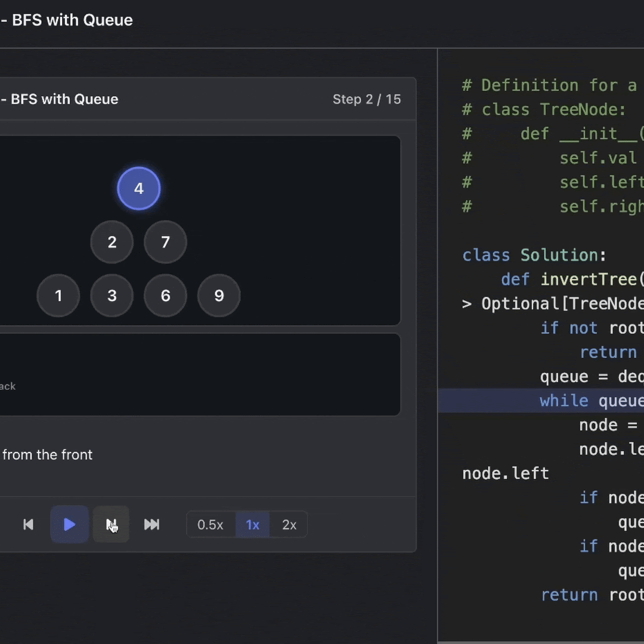
Task: Select leaf node 9 in the tree
Action: (219, 295)
